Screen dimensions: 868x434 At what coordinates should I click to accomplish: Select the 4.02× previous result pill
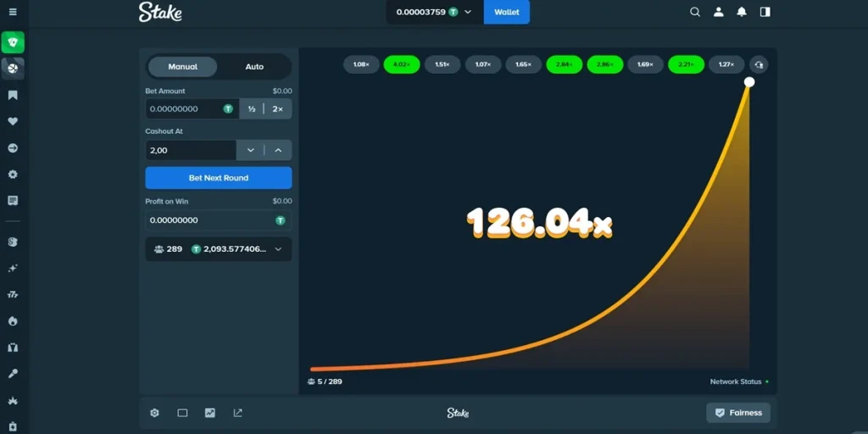click(402, 64)
